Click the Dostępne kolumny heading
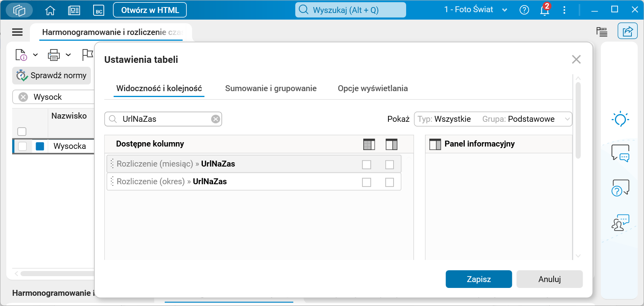 [x=150, y=144]
